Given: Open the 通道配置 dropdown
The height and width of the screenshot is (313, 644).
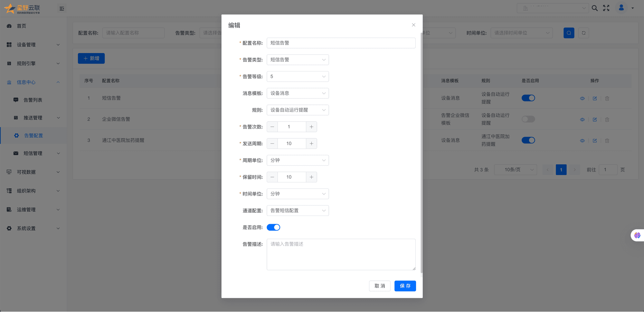Looking at the screenshot, I should pyautogui.click(x=297, y=211).
